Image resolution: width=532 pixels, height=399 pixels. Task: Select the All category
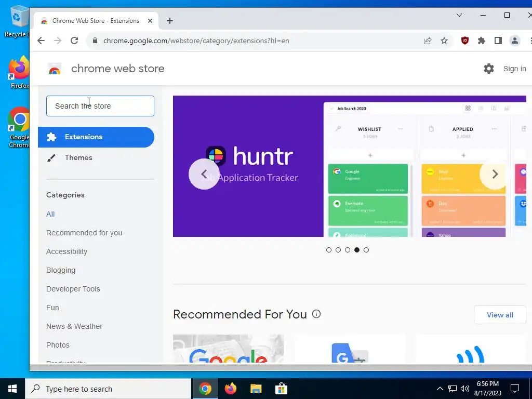(x=50, y=214)
